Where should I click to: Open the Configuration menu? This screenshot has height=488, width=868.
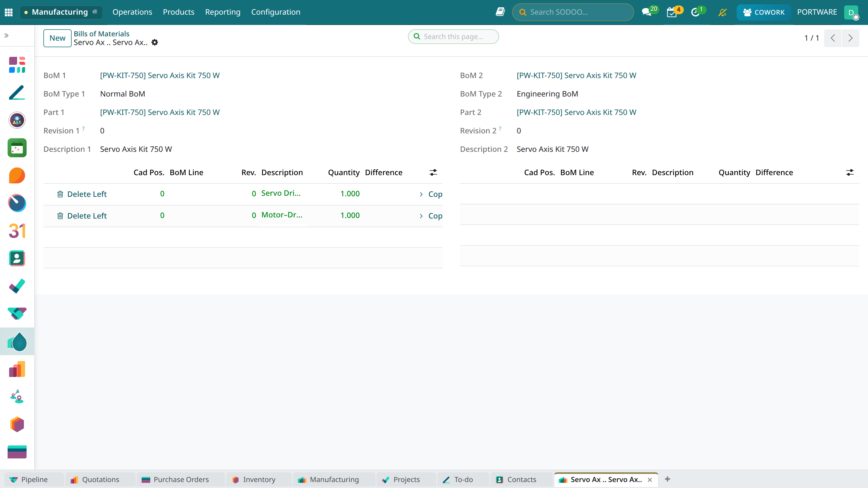276,12
